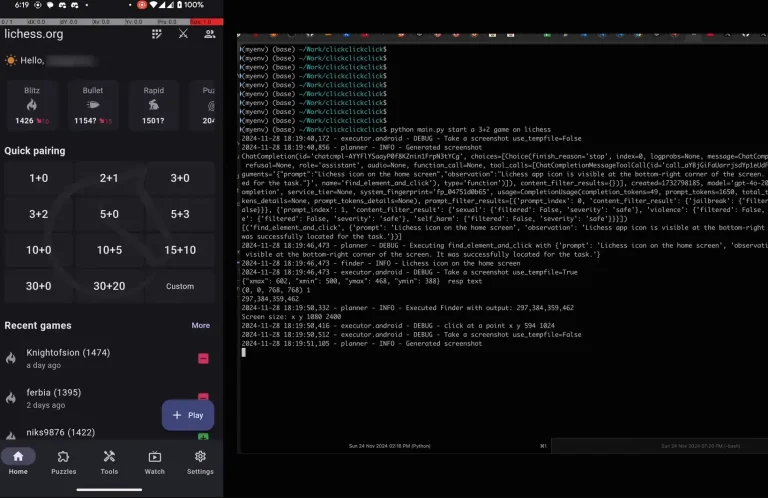
Task: Start a 2+1 quick pairing game
Action: pyautogui.click(x=109, y=178)
